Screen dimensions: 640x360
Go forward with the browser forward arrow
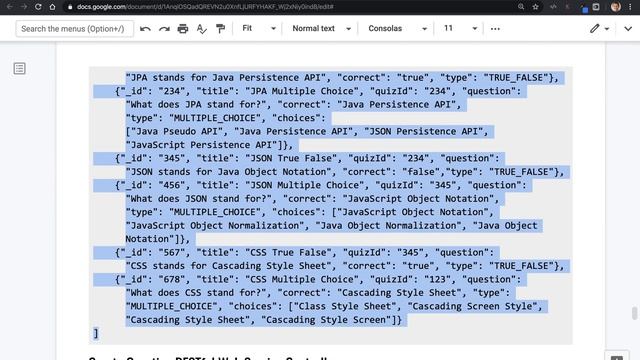pyautogui.click(x=24, y=7)
